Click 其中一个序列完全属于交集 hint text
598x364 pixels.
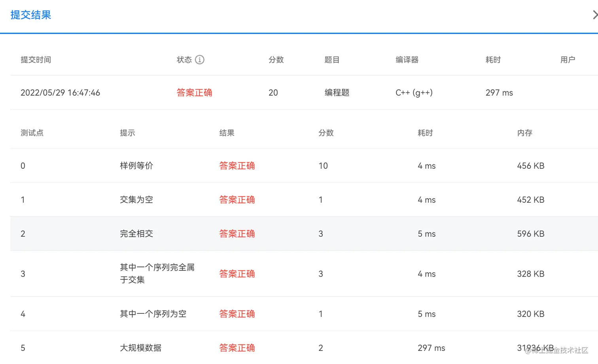click(157, 273)
